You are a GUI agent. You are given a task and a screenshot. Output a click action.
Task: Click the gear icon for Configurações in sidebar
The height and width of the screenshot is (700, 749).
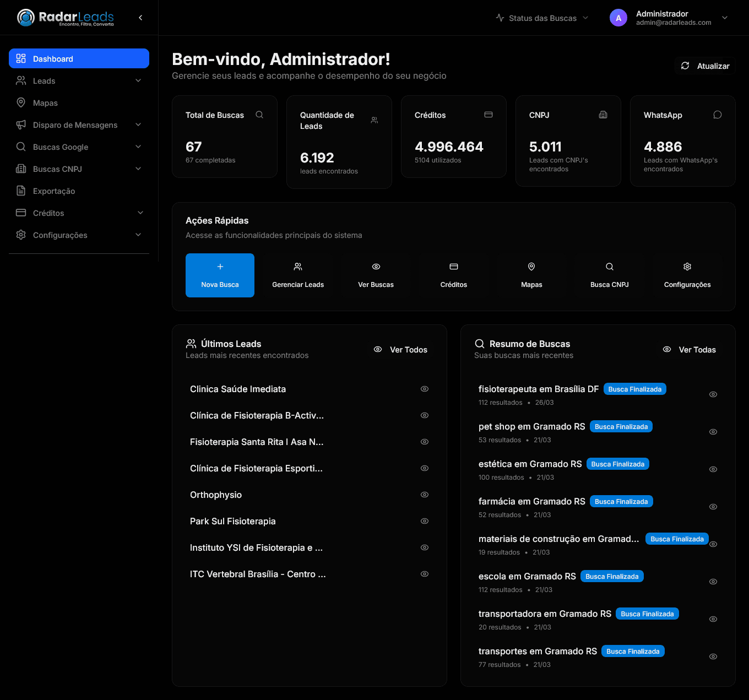click(x=21, y=235)
